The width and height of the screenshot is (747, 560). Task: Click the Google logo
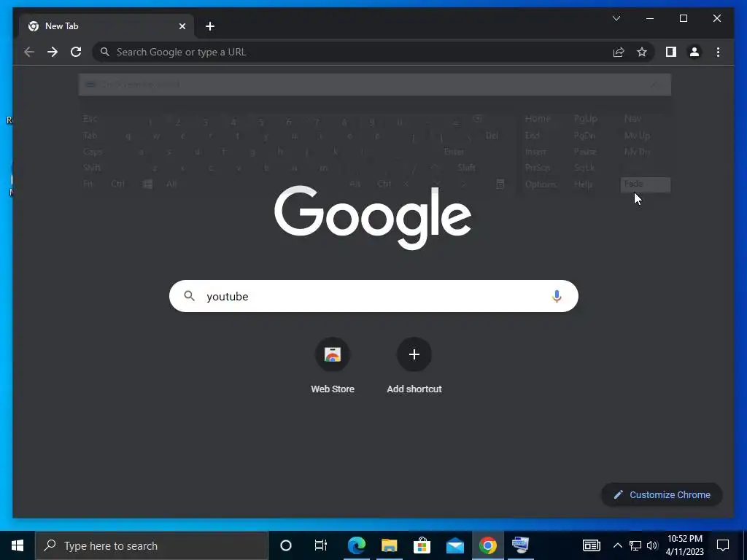(373, 217)
